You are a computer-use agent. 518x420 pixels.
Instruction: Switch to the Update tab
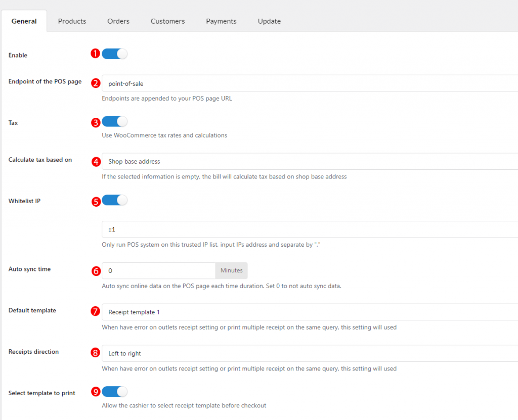tap(269, 21)
